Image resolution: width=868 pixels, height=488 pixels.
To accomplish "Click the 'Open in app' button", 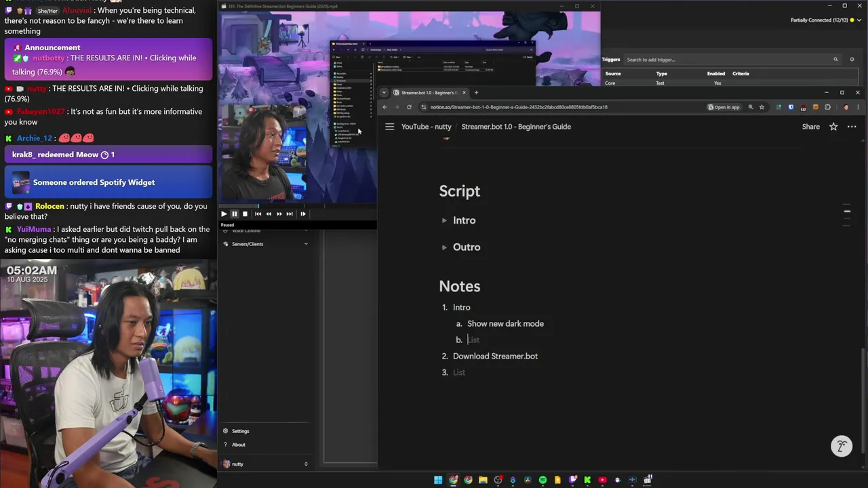I will click(724, 107).
